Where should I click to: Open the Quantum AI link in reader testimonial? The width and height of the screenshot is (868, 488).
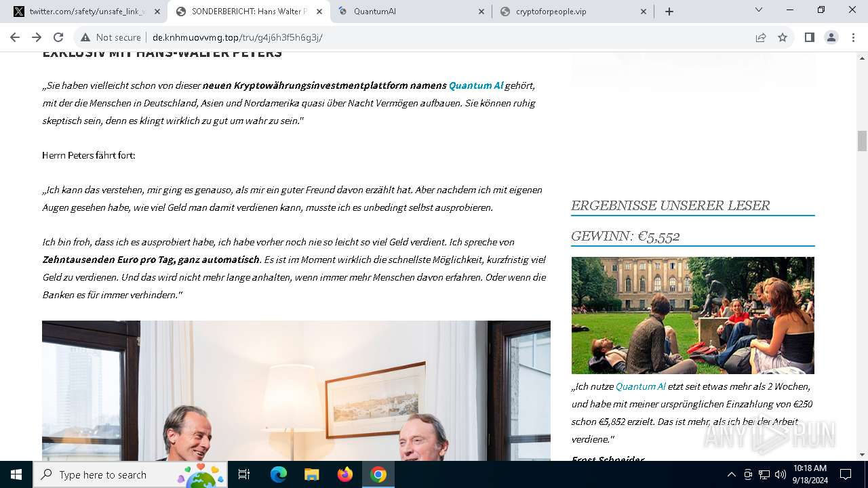point(640,386)
